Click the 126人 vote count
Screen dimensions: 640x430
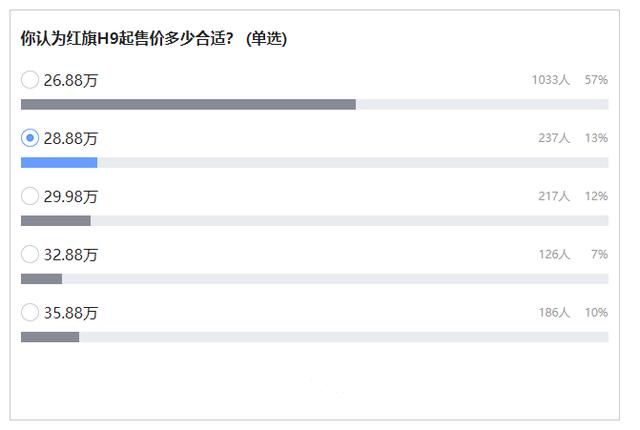(553, 254)
